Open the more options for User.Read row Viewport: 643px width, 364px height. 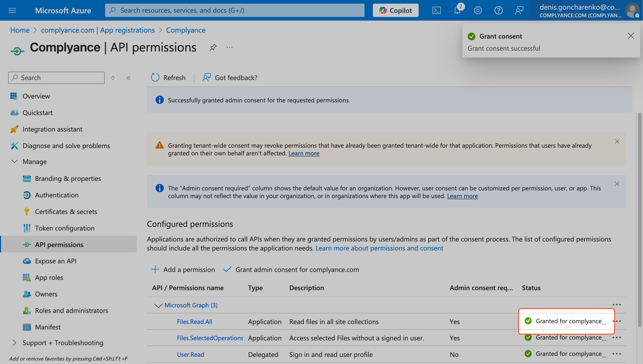pyautogui.click(x=617, y=354)
